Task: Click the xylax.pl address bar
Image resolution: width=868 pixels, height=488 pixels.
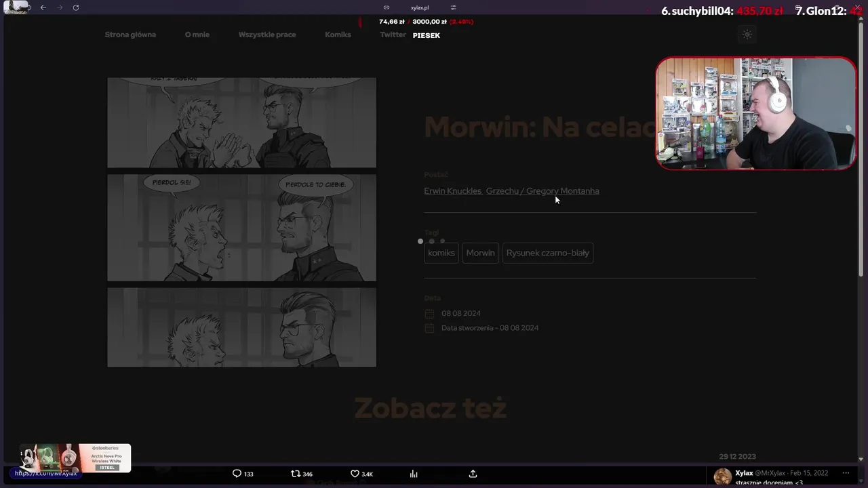Action: point(420,7)
